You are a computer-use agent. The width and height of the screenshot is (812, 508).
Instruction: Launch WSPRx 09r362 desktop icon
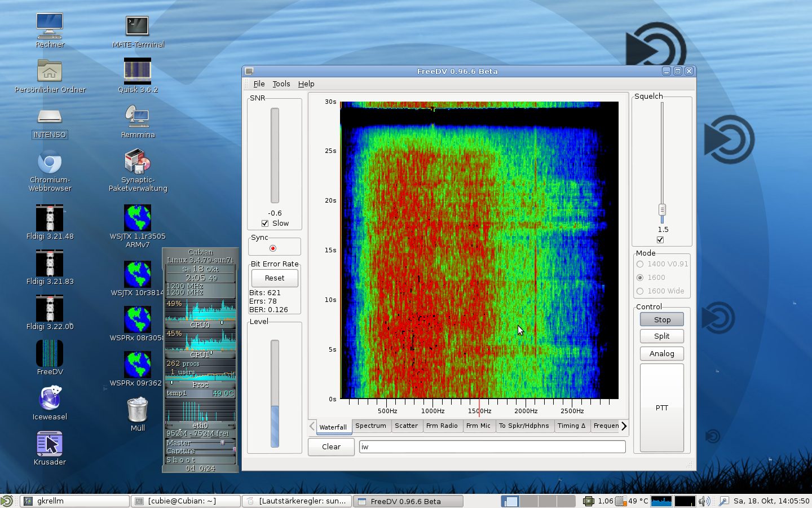coord(138,365)
